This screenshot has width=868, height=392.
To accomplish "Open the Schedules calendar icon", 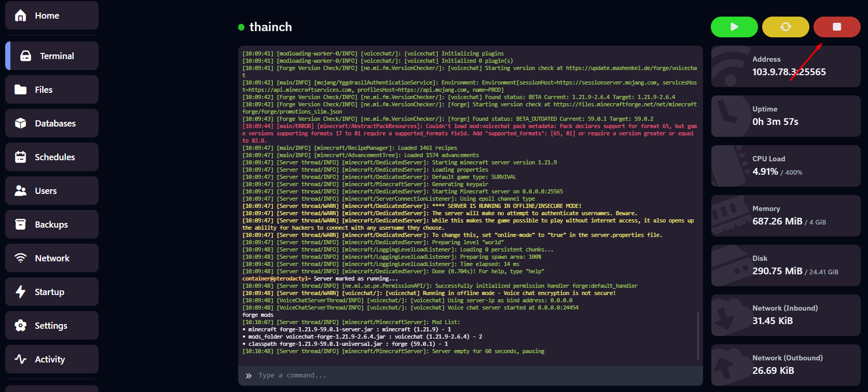I will point(21,157).
